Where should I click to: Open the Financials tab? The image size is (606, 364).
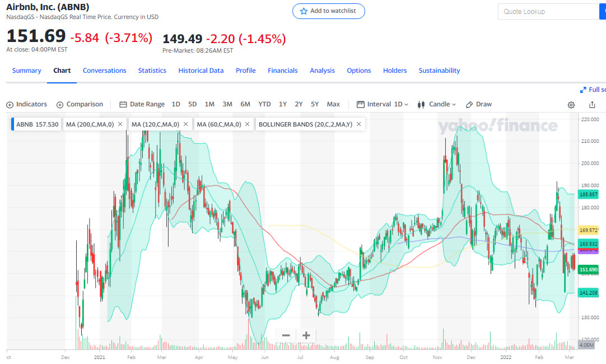coord(282,71)
